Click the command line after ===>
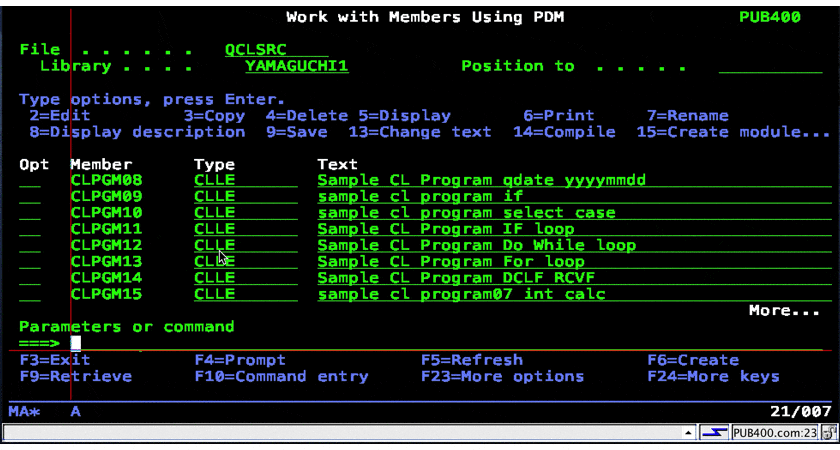 (446, 343)
